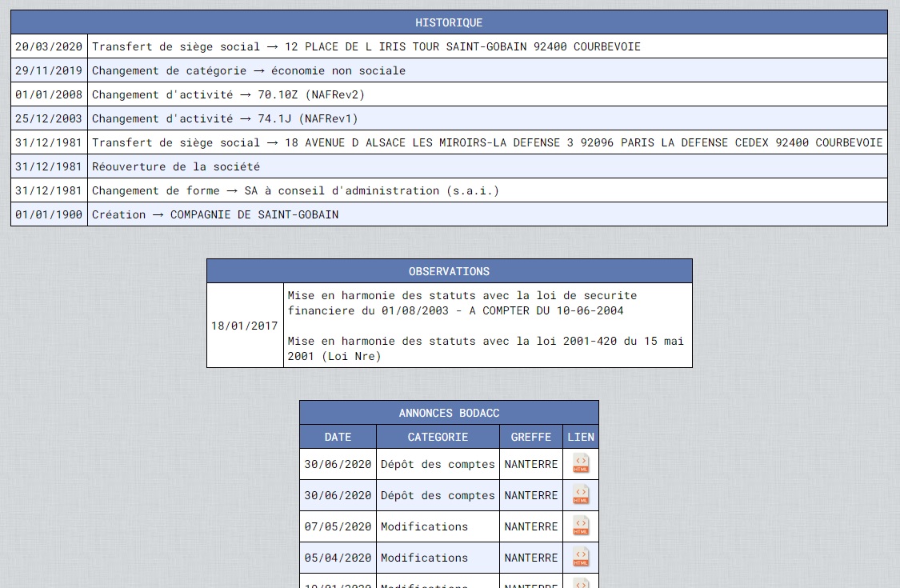
Task: Select the date 01/01/1900 in Historique
Action: (x=49, y=214)
